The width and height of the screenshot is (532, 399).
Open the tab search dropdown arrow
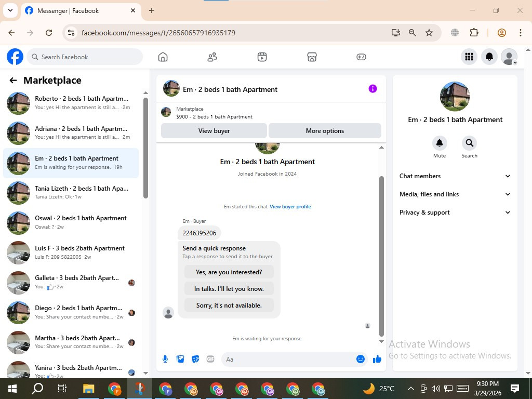[10, 10]
